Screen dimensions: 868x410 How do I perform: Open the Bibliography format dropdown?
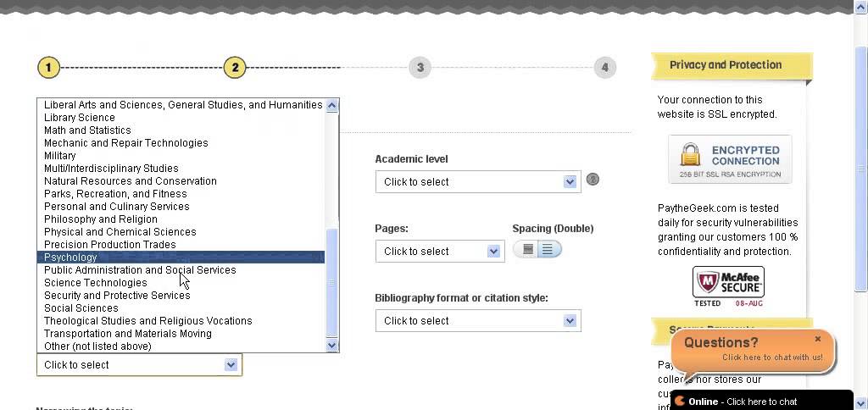[x=478, y=321]
